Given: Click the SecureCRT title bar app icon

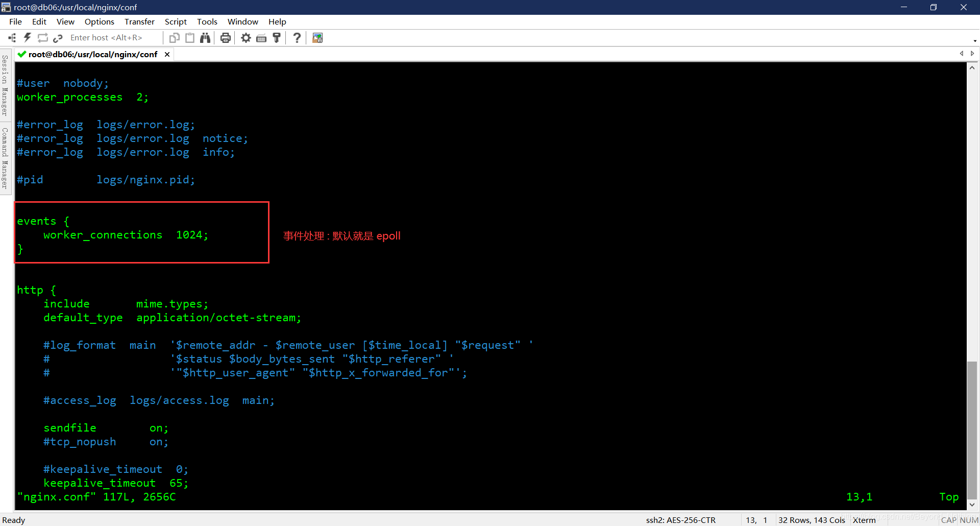Looking at the screenshot, I should coord(6,7).
